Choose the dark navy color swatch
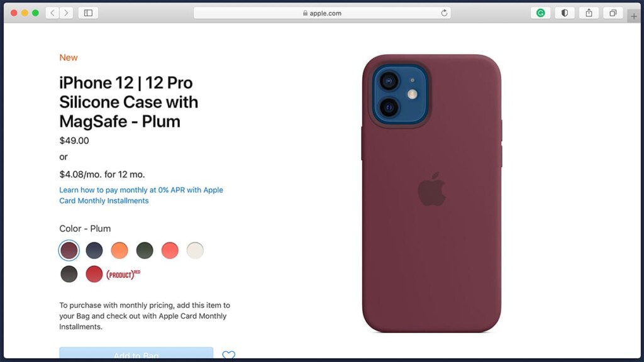 94,250
